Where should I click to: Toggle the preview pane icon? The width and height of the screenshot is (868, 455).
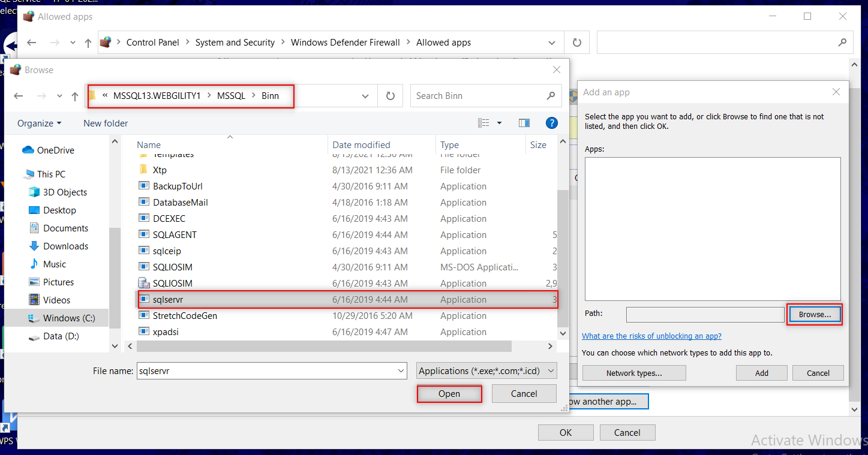point(524,123)
